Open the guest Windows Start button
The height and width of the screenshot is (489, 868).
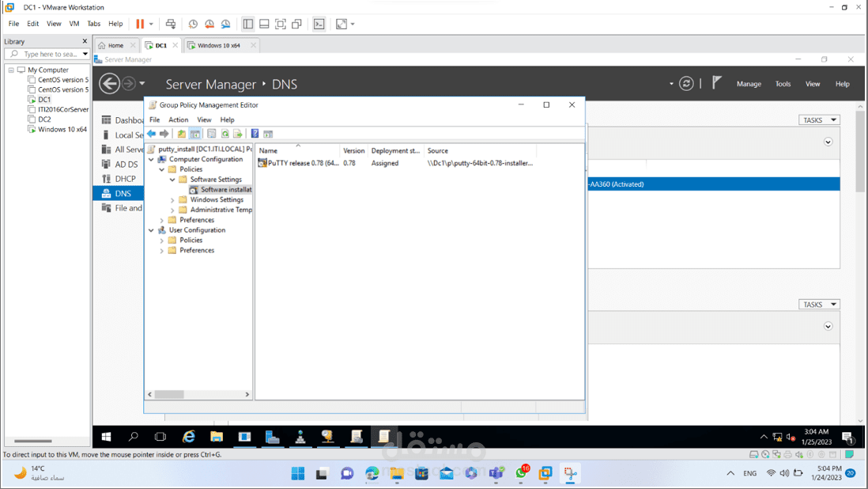coord(106,437)
